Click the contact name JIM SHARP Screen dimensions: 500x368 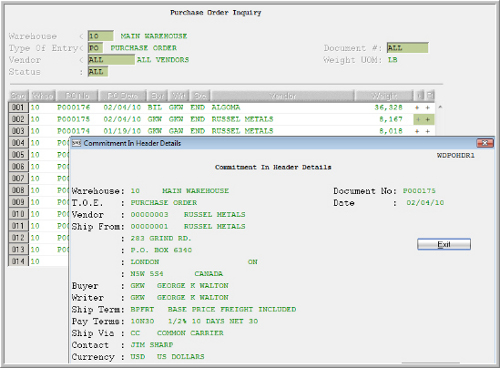152,345
